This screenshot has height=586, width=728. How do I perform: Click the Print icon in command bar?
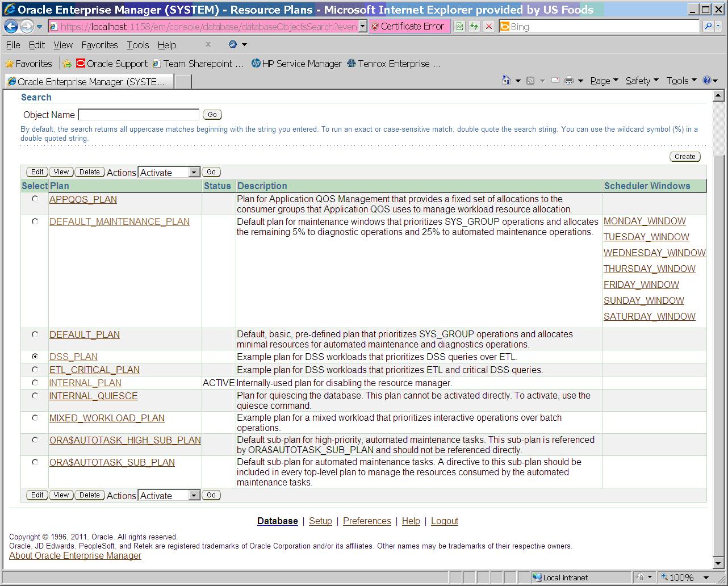point(569,81)
